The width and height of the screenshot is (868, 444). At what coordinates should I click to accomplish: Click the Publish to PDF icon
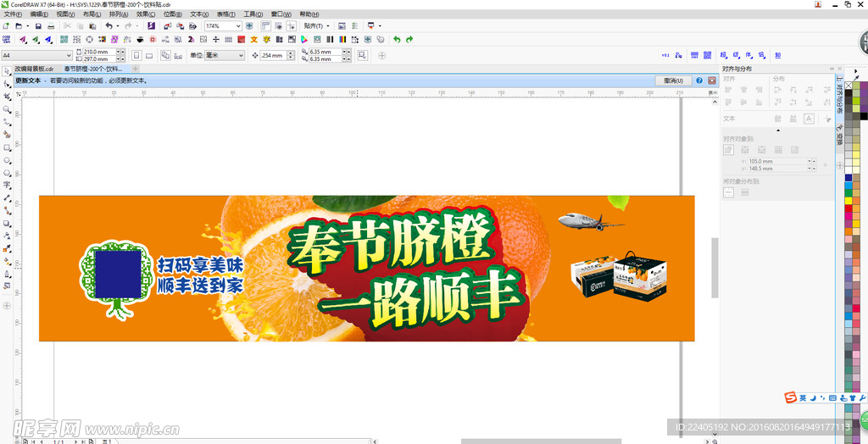click(x=192, y=26)
